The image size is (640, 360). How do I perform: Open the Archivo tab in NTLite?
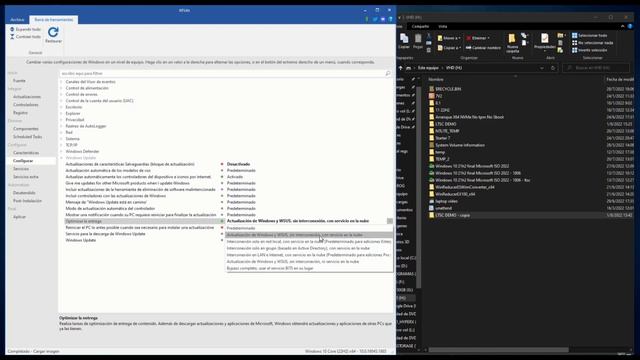(x=17, y=20)
